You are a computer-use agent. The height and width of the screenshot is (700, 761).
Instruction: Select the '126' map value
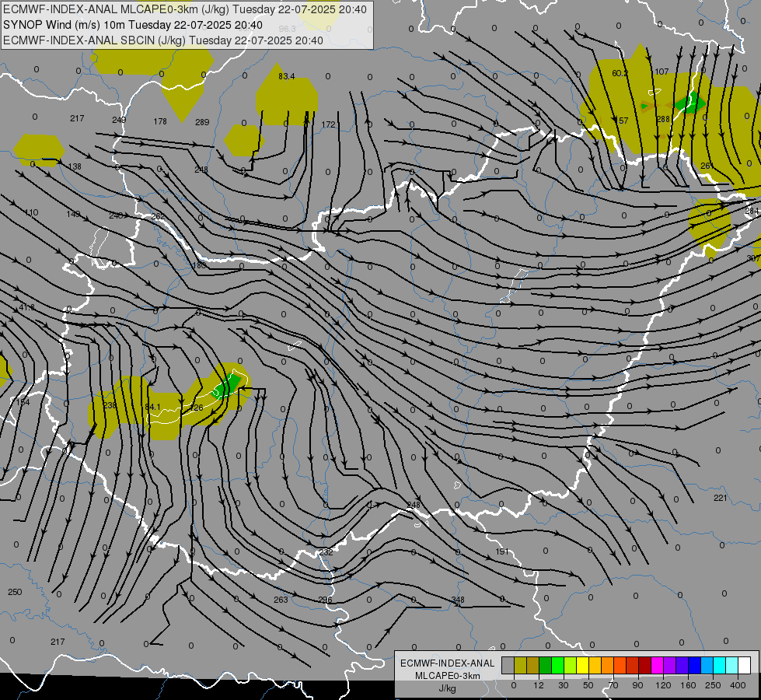click(196, 408)
